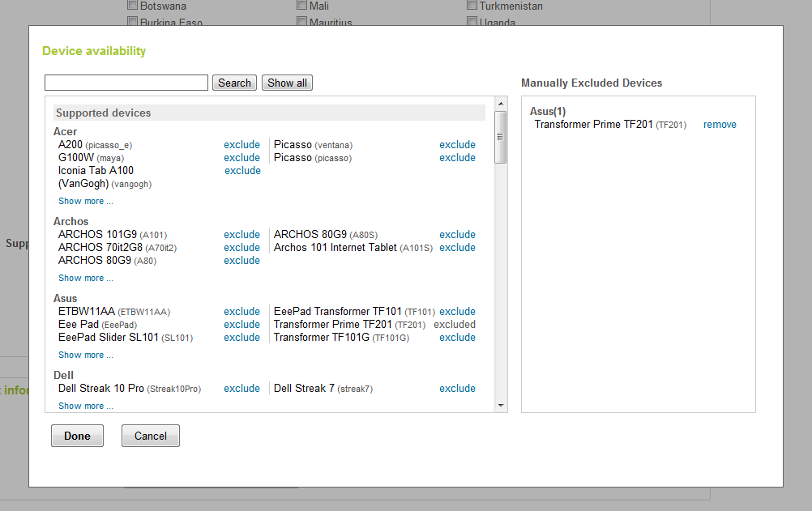
Task: Click the Search button
Action: tap(234, 83)
